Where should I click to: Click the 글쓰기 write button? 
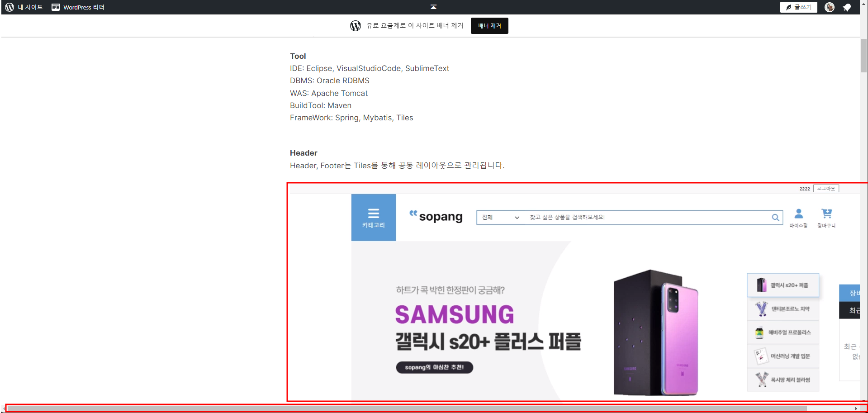798,7
